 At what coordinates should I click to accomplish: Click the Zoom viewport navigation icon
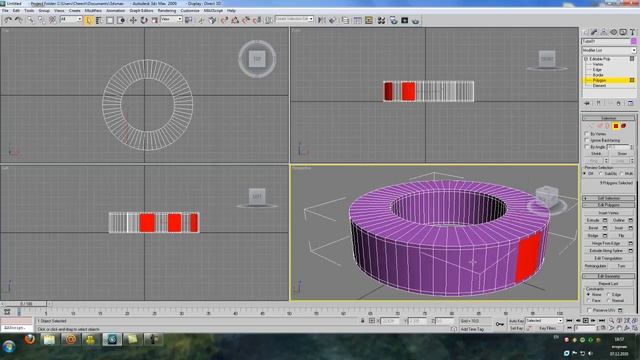(x=611, y=321)
